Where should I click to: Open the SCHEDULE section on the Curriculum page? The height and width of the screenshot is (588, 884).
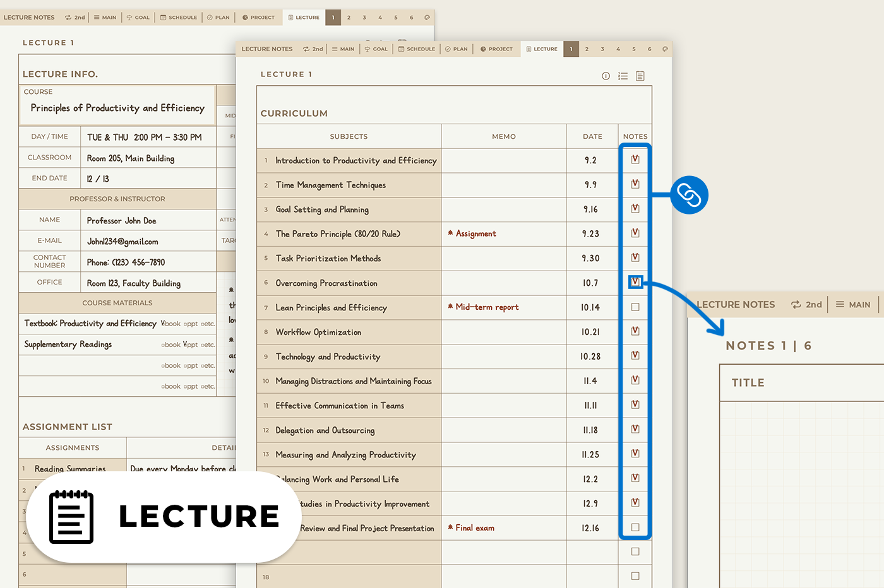[x=416, y=49]
